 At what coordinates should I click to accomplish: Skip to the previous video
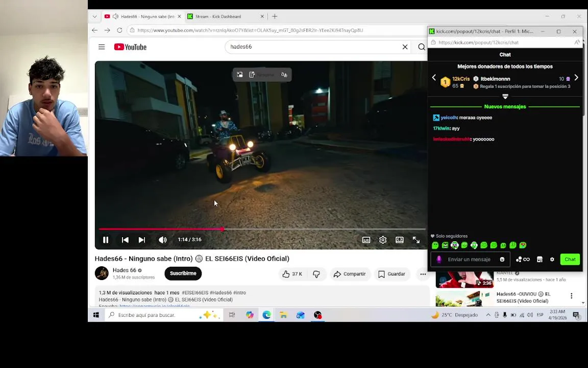pos(125,240)
